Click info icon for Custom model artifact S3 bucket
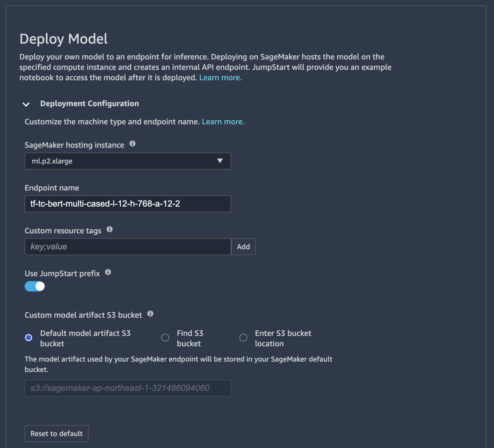494x448 pixels. (150, 314)
